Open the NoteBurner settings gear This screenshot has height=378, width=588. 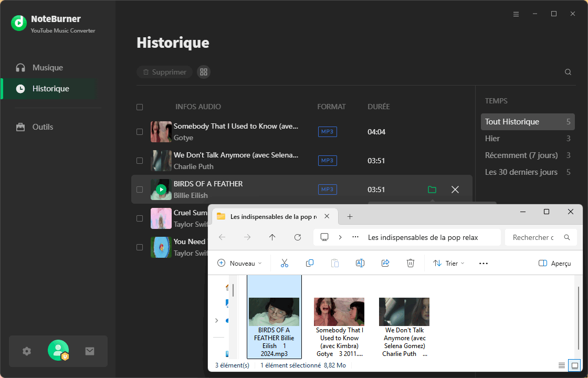(x=27, y=351)
